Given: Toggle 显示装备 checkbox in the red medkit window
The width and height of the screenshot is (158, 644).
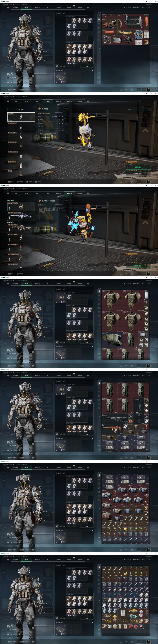Looking at the screenshot, I should tap(8, 538).
